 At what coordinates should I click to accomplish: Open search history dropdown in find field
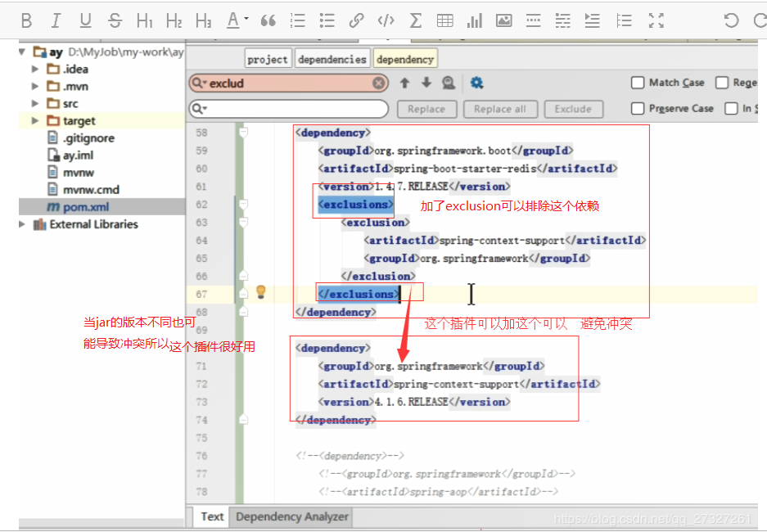(x=200, y=83)
